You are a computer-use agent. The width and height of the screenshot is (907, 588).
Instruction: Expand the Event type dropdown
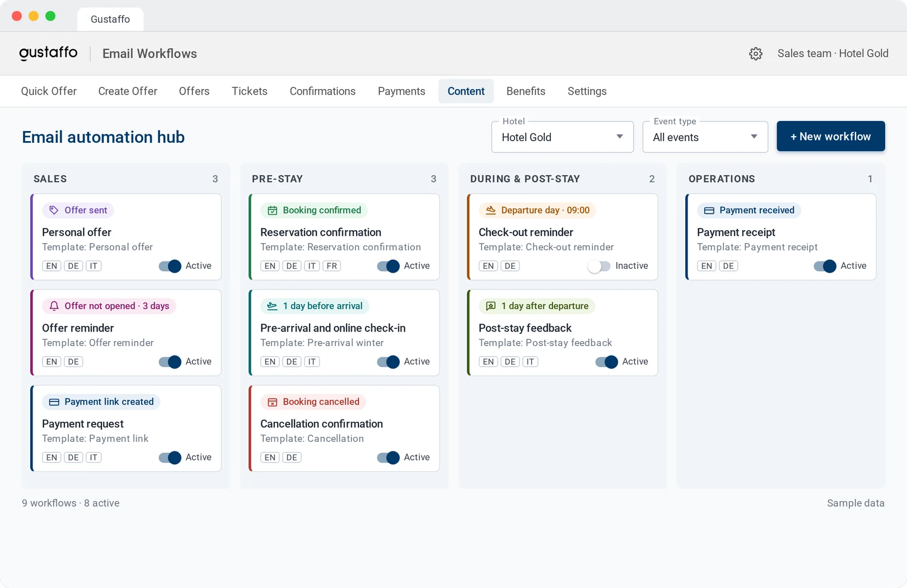pyautogui.click(x=705, y=137)
